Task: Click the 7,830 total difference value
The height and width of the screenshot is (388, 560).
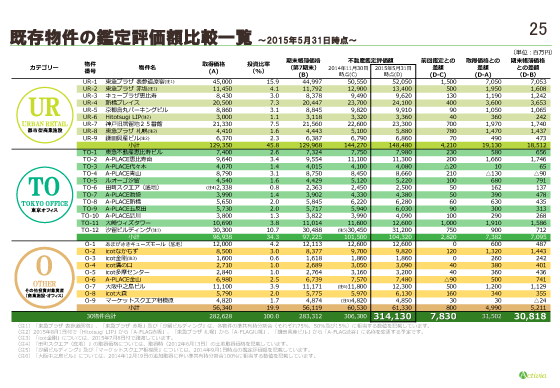Action: tap(443, 316)
